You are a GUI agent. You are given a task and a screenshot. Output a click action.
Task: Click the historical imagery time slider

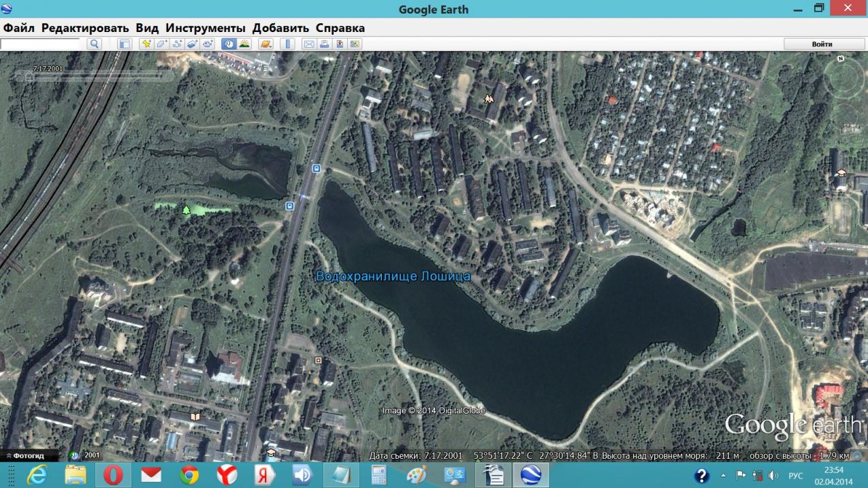[95, 76]
